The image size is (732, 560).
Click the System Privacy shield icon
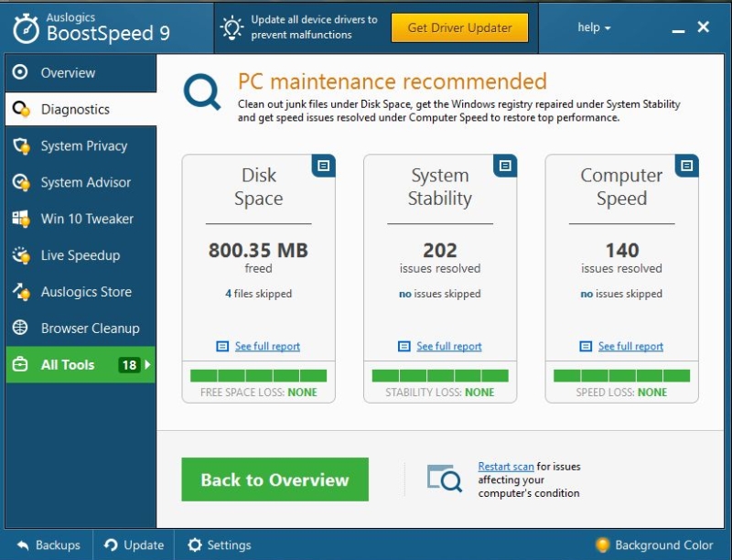[x=21, y=146]
